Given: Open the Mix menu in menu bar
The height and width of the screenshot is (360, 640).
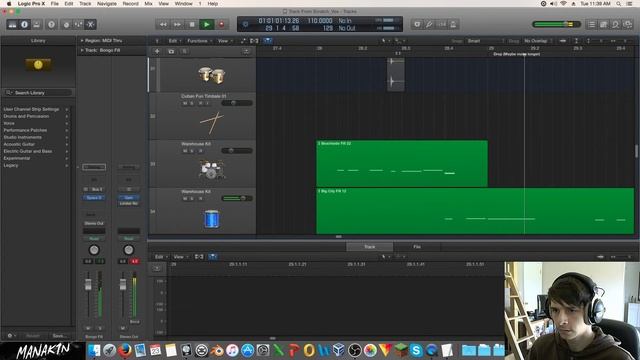Looking at the screenshot, I should coord(149,4).
